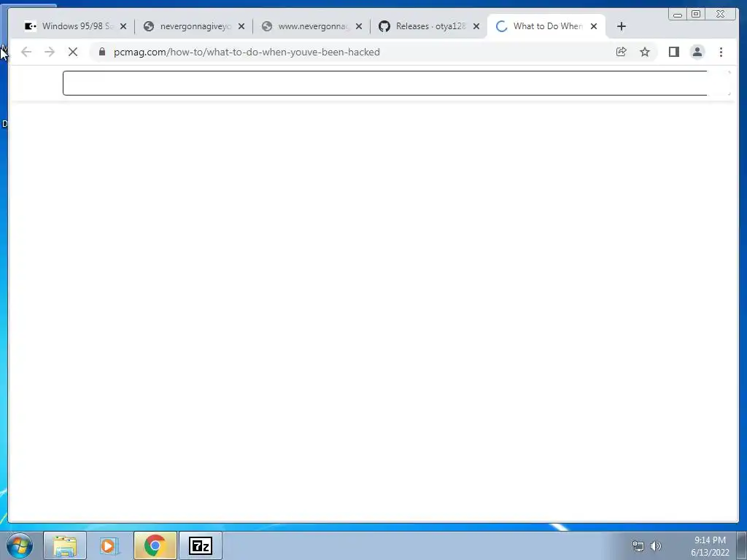Viewport: 747px width, 560px height.
Task: Open the Chrome three-dot menu
Action: (x=721, y=52)
